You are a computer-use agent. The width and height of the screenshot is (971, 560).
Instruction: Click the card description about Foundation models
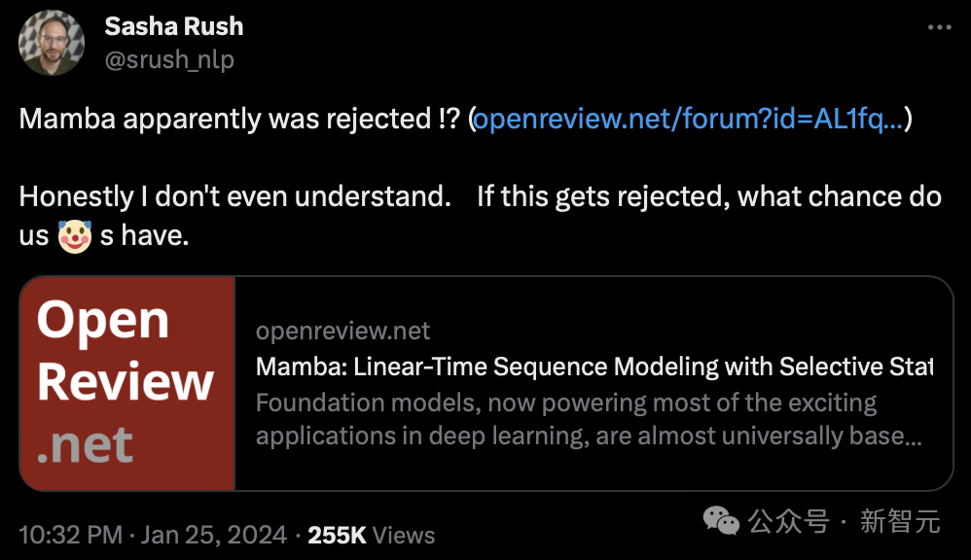click(589, 419)
